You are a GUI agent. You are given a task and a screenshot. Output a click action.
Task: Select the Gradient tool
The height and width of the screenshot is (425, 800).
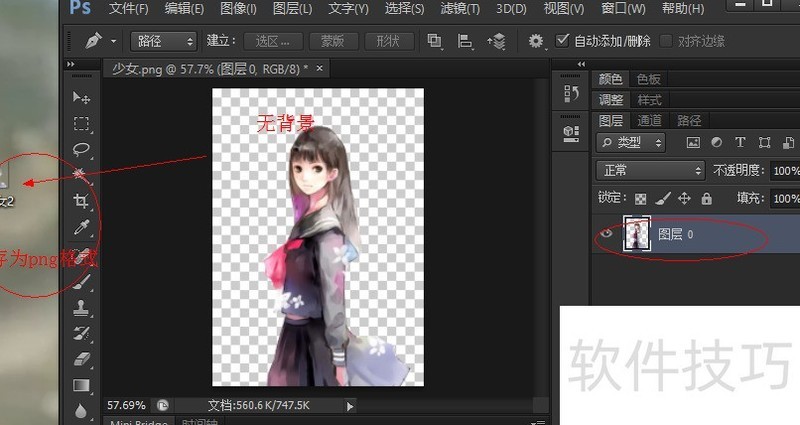point(82,385)
